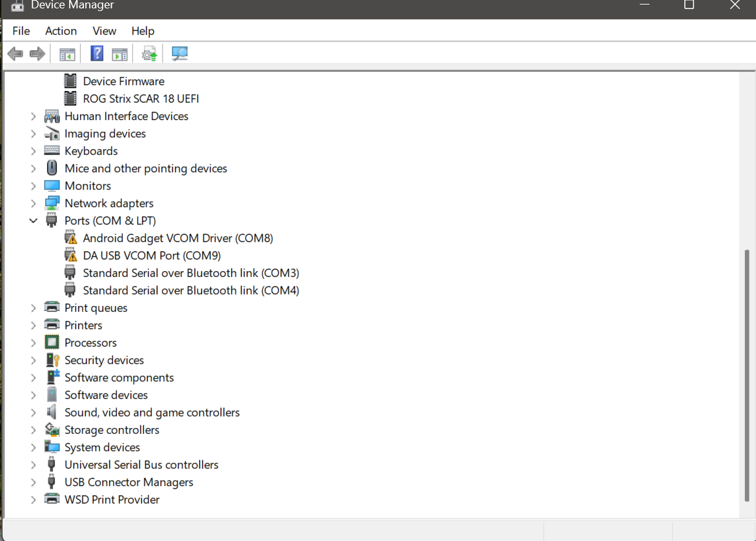Click the blue Help question mark icon

pos(97,54)
